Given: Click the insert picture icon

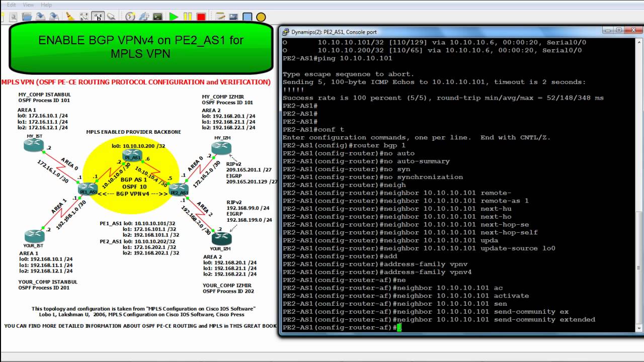Looking at the screenshot, I should click(x=233, y=17).
